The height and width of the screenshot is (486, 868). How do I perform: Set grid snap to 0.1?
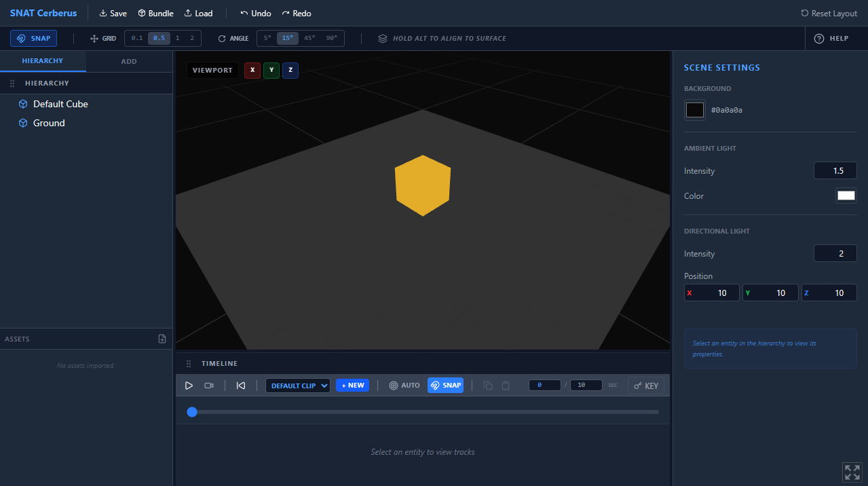(x=137, y=38)
